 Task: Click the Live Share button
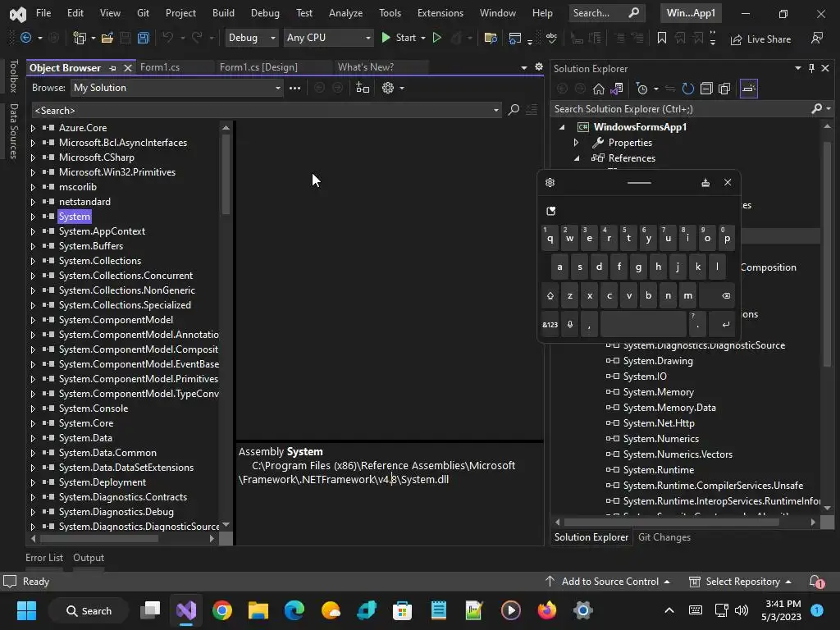point(760,39)
